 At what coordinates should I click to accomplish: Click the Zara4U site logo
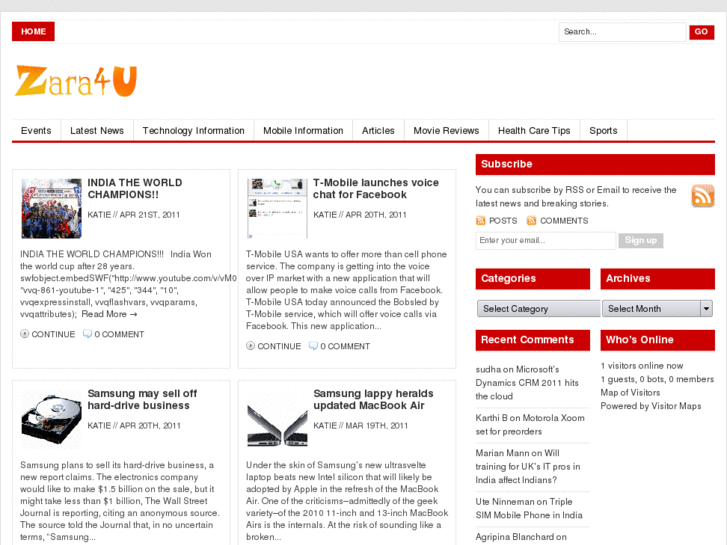(76, 81)
